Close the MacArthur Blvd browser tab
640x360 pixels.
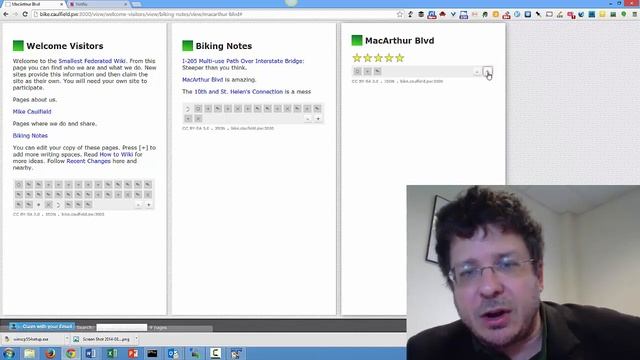pyautogui.click(x=62, y=4)
